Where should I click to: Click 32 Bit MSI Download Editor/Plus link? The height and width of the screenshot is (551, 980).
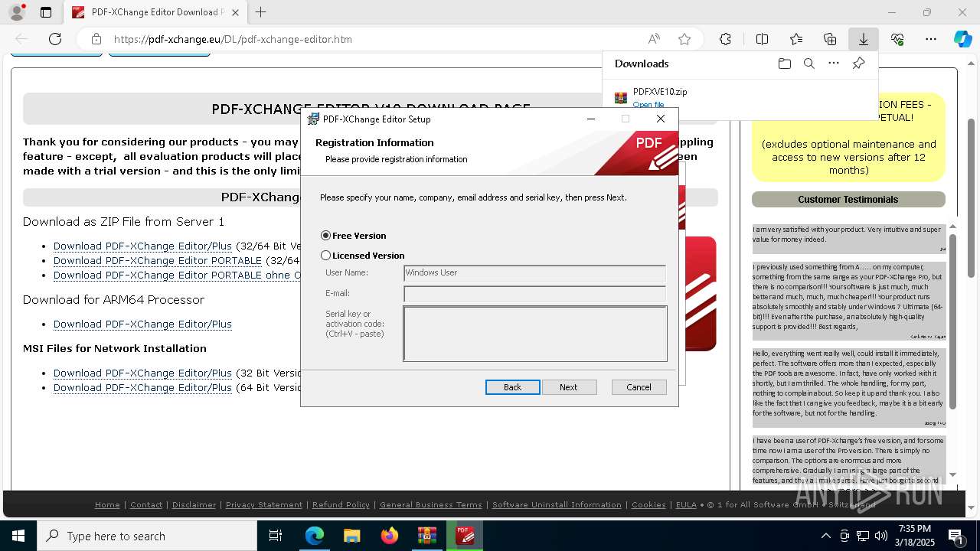[x=142, y=373]
